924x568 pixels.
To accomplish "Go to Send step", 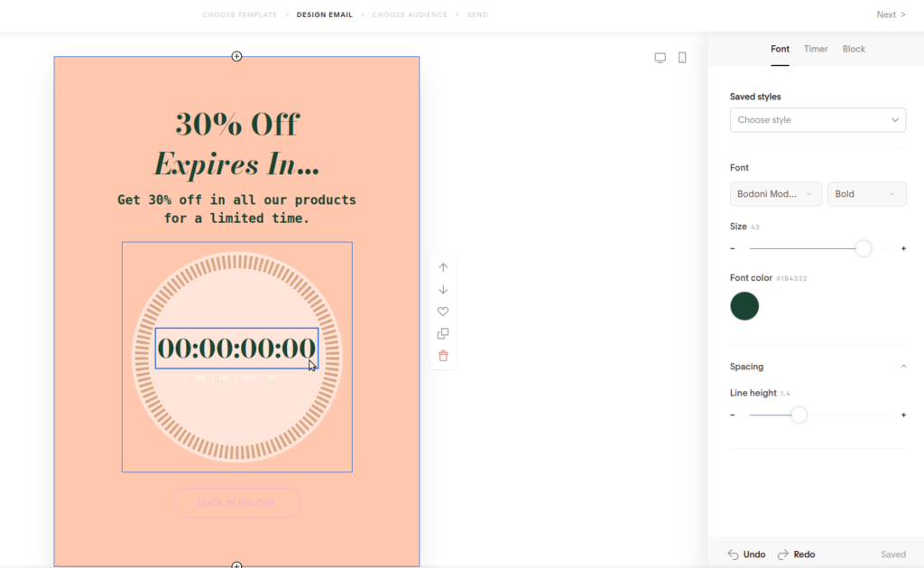I will 477,14.
